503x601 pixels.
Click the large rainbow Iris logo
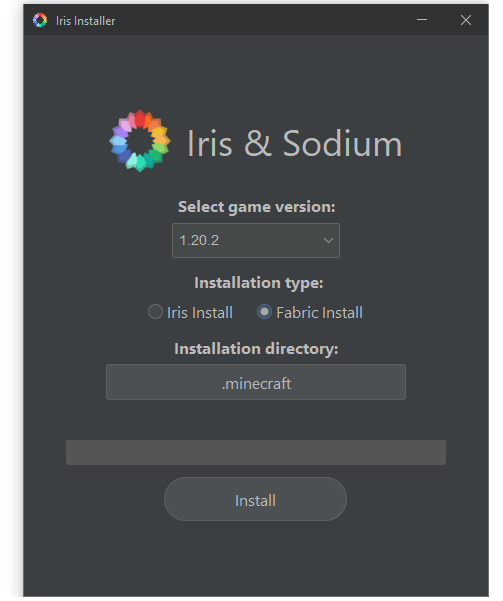click(140, 141)
